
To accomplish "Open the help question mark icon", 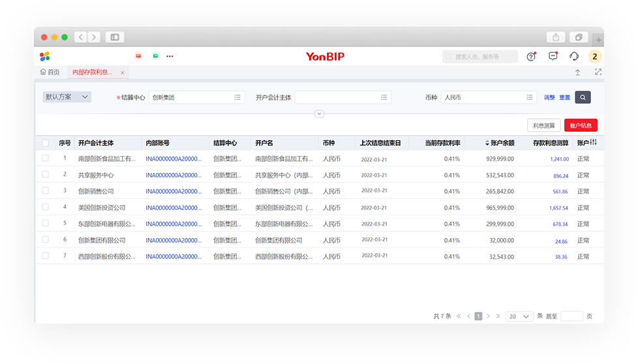I will pos(531,57).
